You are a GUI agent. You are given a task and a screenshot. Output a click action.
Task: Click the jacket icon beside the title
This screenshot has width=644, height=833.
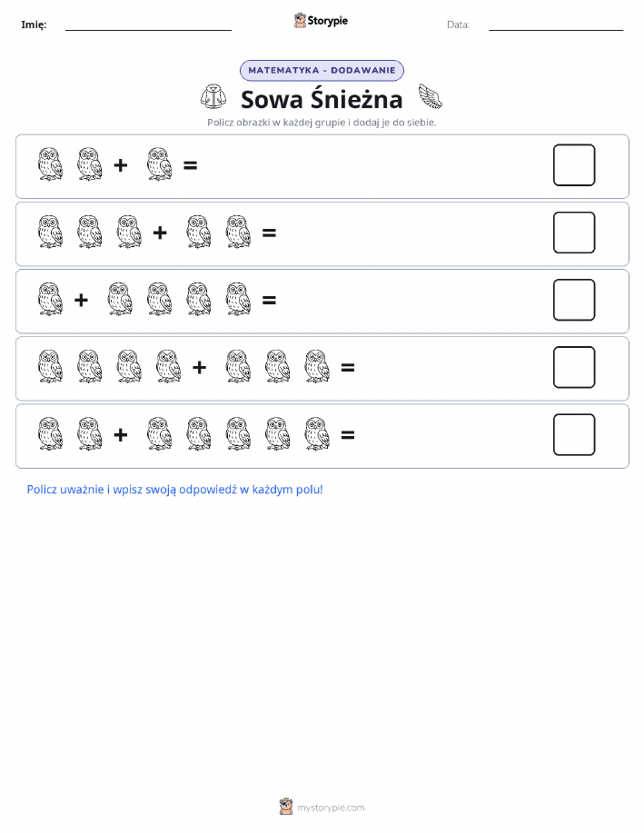click(213, 97)
